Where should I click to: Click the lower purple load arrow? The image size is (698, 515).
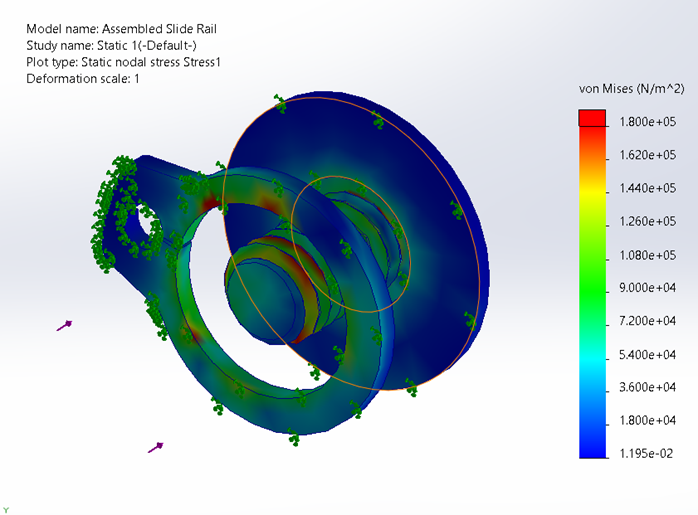click(155, 447)
